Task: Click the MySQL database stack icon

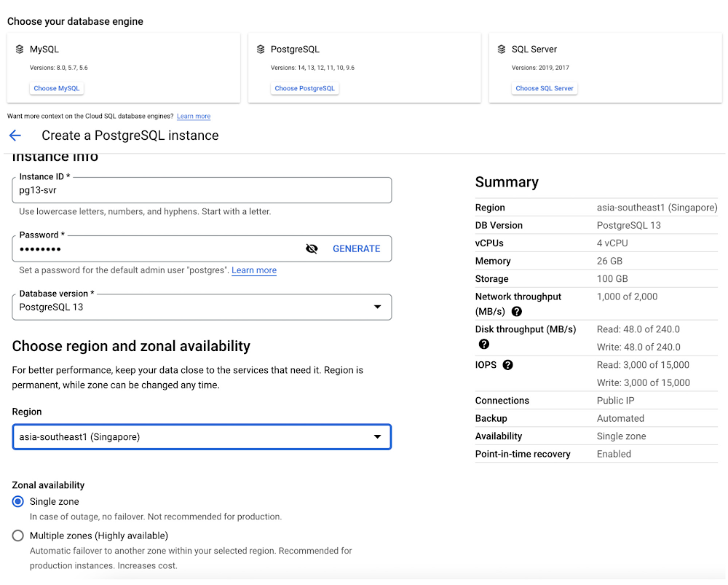Action: point(20,50)
